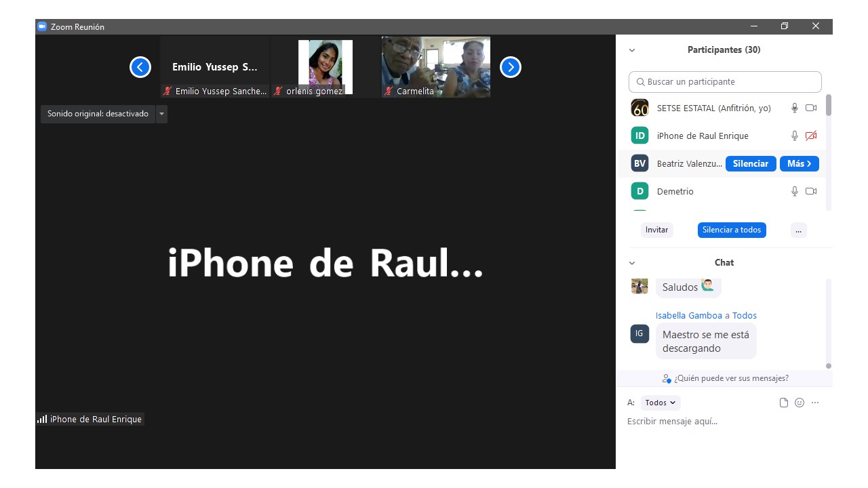Restore down the Zoom Reunión window
Viewport: 868px width, 488px height.
[x=785, y=26]
